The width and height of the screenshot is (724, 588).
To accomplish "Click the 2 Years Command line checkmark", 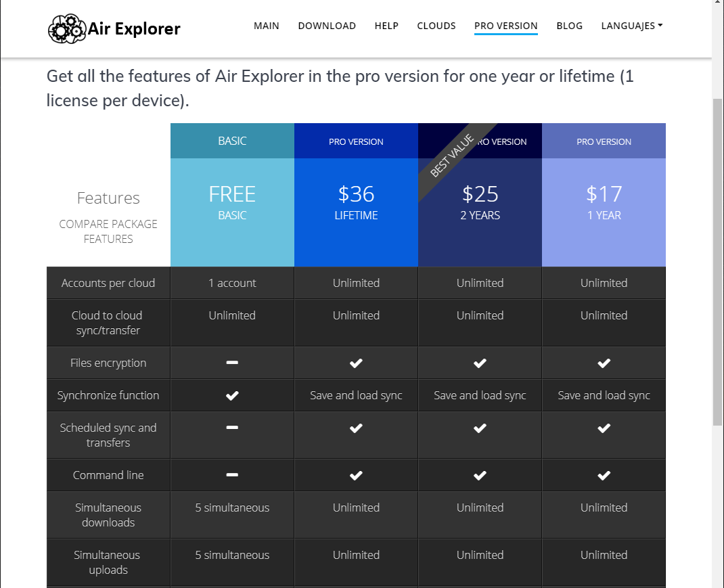I will point(480,476).
